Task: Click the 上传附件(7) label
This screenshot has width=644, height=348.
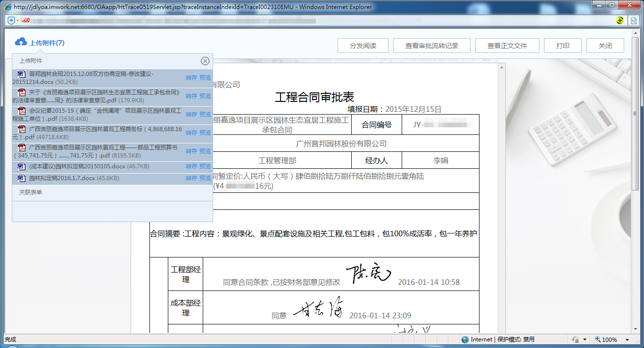Action: [x=47, y=43]
